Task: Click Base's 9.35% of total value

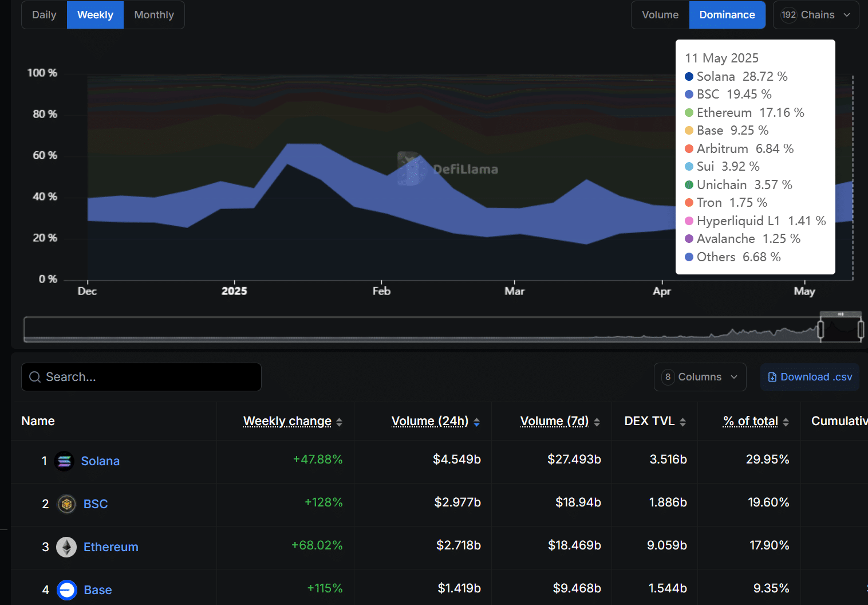Action: [x=771, y=588]
